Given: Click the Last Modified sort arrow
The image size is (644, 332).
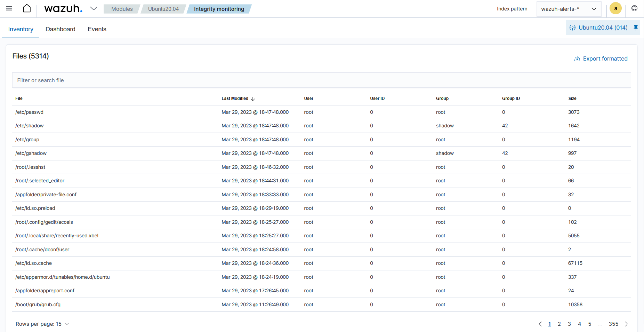Looking at the screenshot, I should click(x=253, y=99).
